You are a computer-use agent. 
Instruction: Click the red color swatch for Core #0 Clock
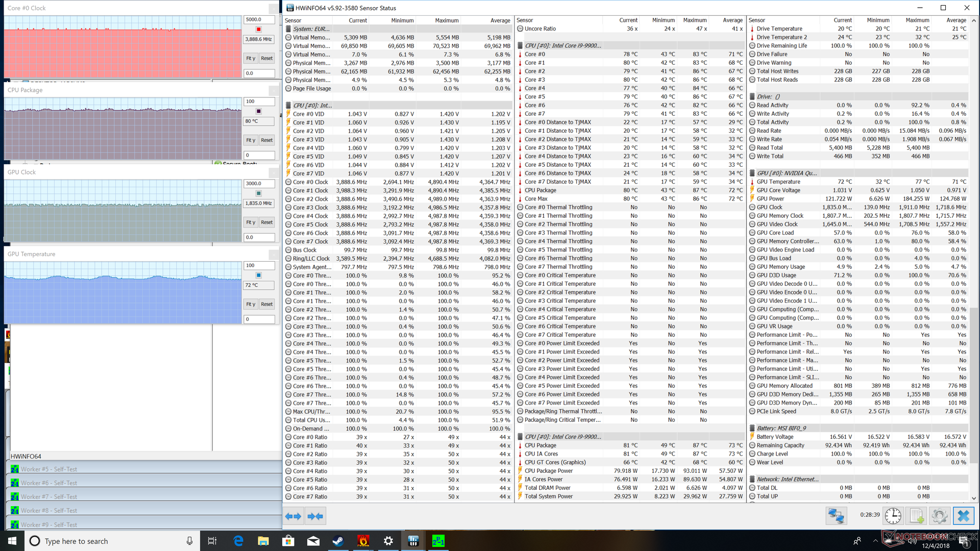click(x=259, y=30)
